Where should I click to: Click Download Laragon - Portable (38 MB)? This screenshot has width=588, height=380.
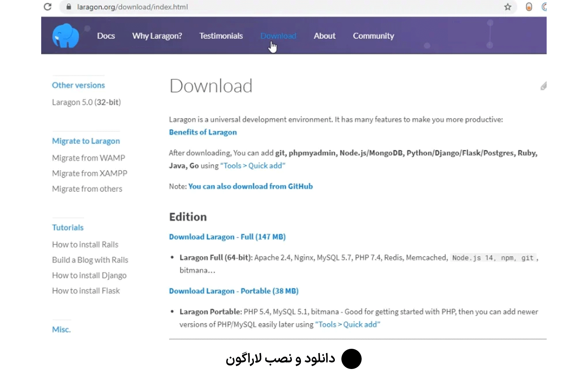(234, 291)
